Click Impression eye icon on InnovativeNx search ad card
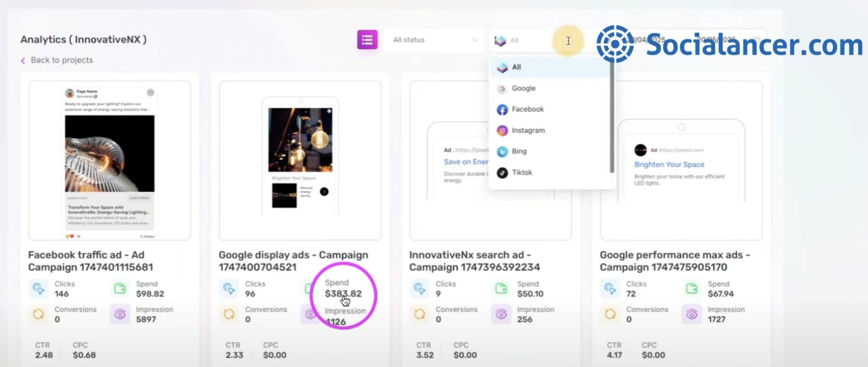 501,314
